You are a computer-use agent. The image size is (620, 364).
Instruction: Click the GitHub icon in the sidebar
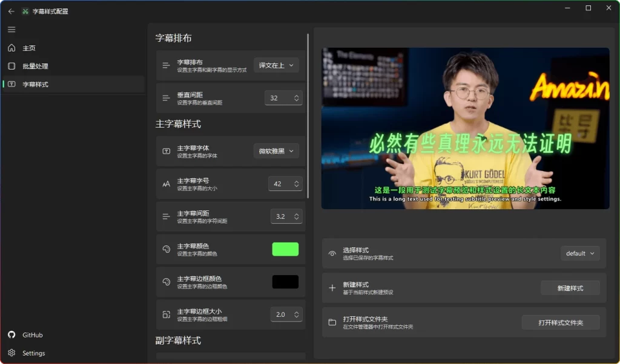tap(13, 334)
